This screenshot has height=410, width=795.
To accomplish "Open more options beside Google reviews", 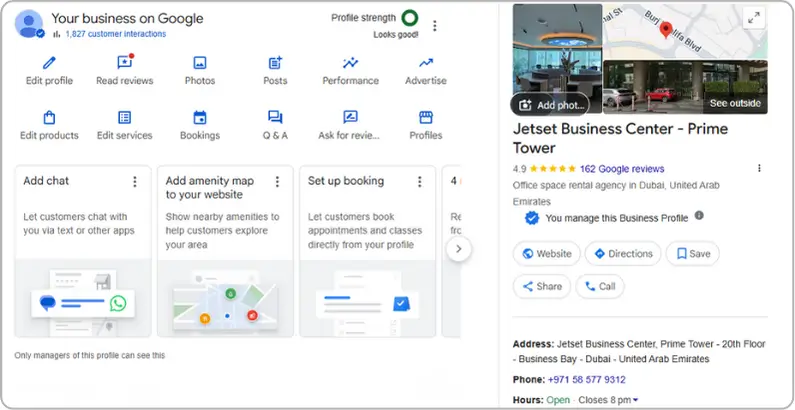I will (759, 168).
